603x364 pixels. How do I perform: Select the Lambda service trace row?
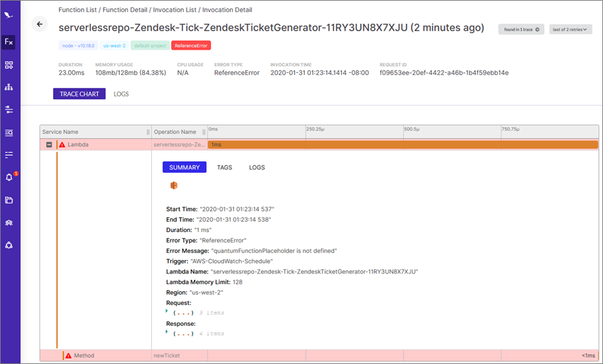pos(319,144)
